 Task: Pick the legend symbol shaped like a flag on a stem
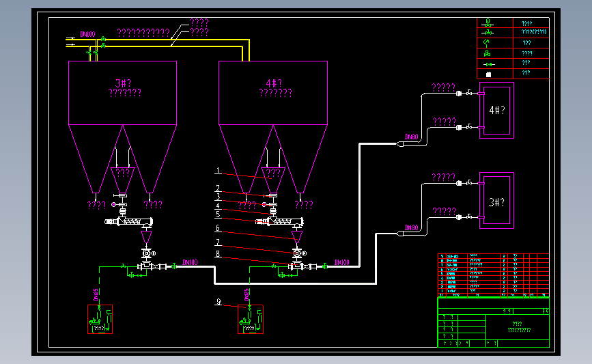487,42
